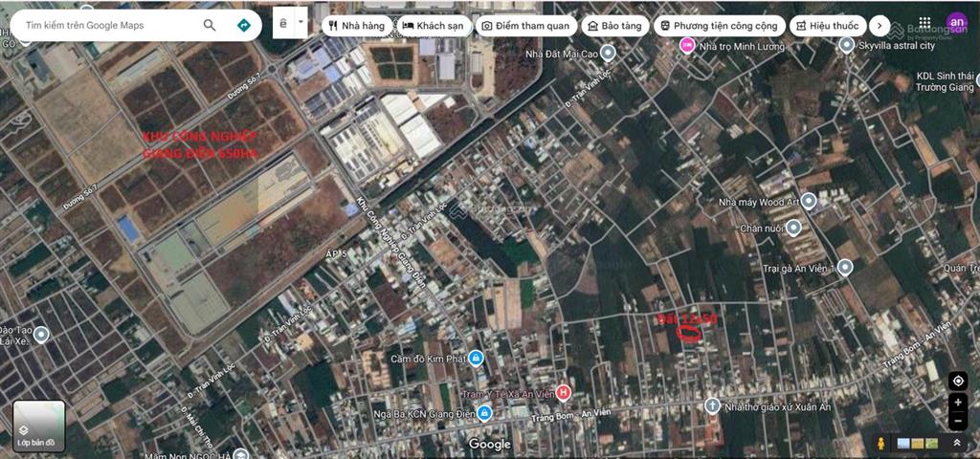Click the Hiệu thuốc chip
This screenshot has width=980, height=459.
pos(828,26)
